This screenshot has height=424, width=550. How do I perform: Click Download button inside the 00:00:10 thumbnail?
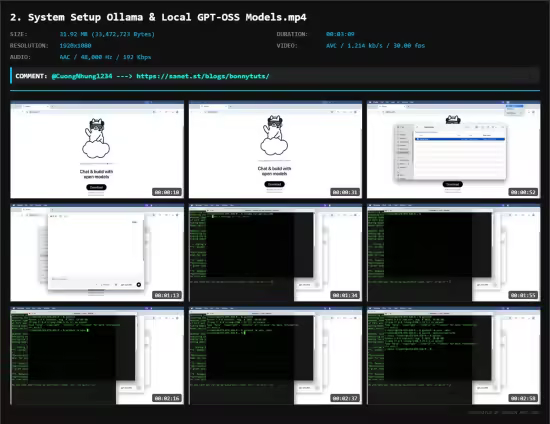pyautogui.click(x=96, y=187)
